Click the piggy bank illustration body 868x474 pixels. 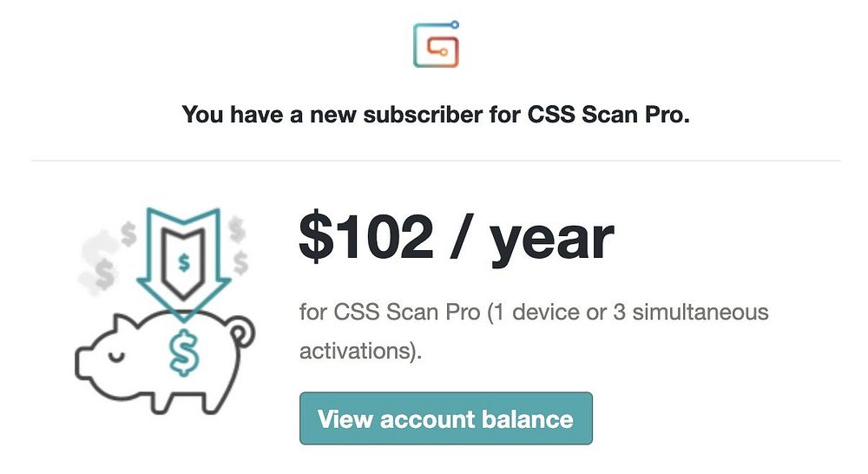coord(164,362)
